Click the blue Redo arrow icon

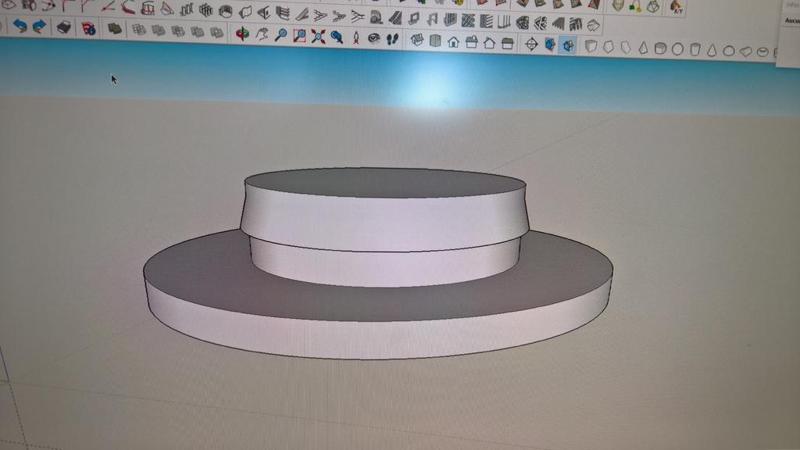[39, 26]
